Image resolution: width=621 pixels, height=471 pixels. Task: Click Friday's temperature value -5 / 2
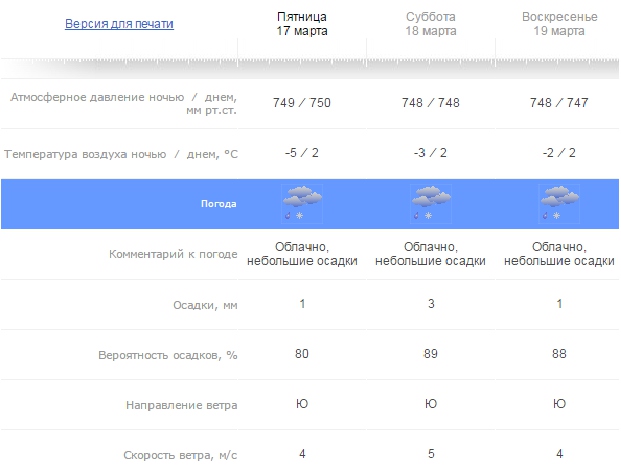pyautogui.click(x=302, y=153)
